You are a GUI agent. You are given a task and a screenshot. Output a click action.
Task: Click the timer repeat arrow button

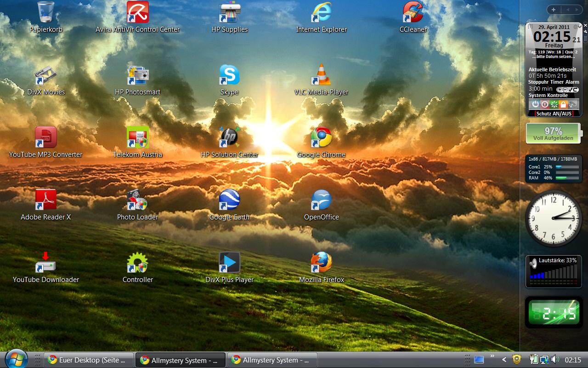[575, 90]
